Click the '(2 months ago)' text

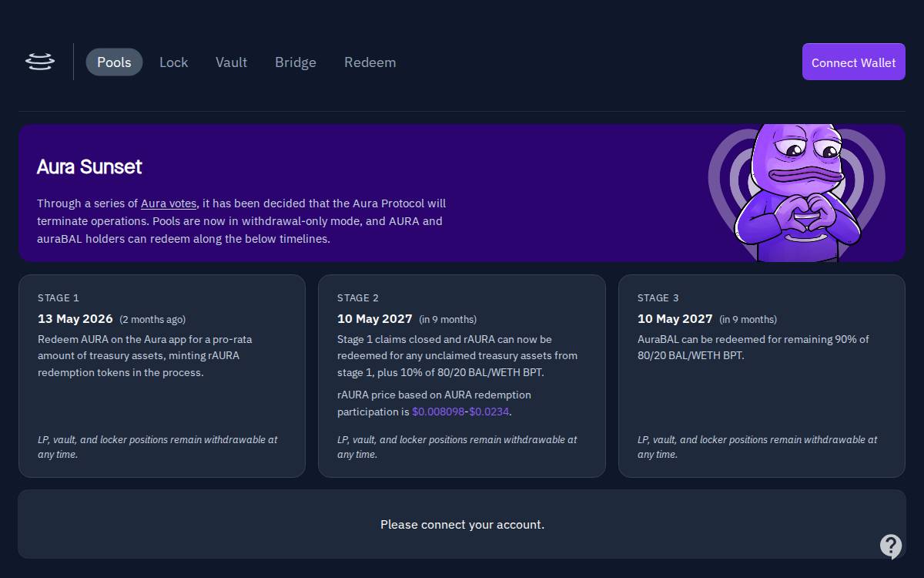click(152, 319)
